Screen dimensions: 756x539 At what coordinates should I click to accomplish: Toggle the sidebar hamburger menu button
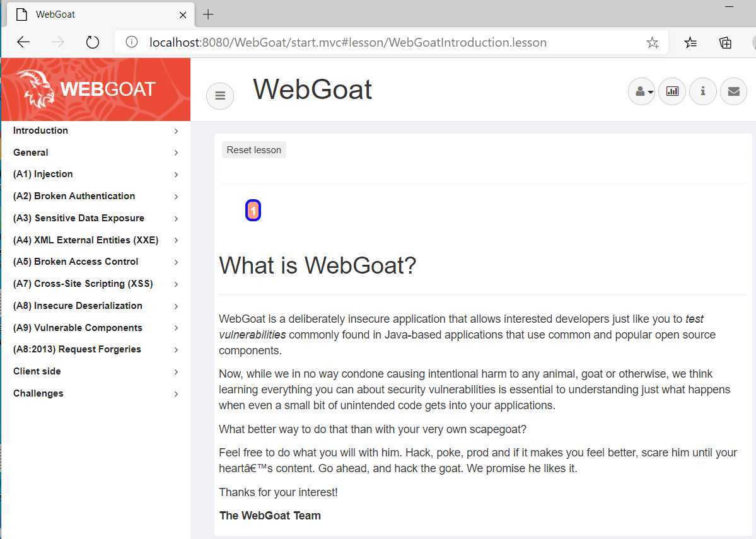pos(220,95)
